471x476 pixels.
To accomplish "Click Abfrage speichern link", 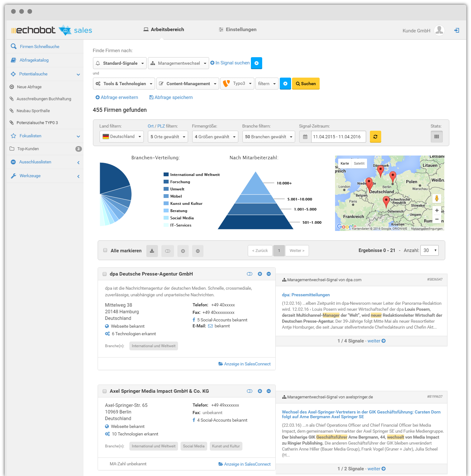I will [171, 97].
